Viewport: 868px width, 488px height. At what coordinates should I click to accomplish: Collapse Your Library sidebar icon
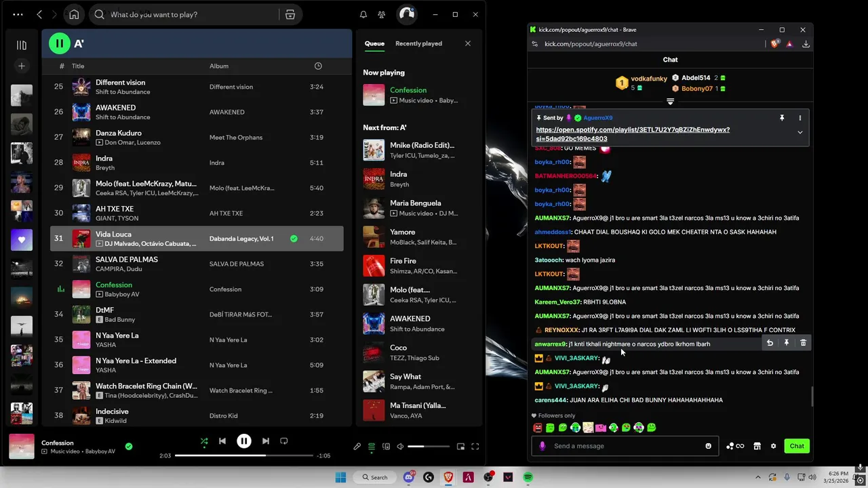tap(22, 45)
